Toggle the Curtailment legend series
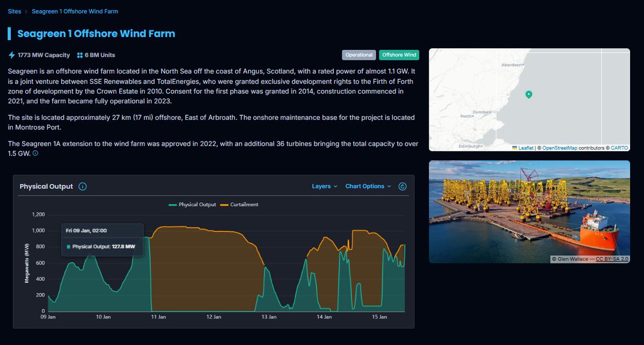Viewport: 644px width, 345px height. pyautogui.click(x=239, y=204)
